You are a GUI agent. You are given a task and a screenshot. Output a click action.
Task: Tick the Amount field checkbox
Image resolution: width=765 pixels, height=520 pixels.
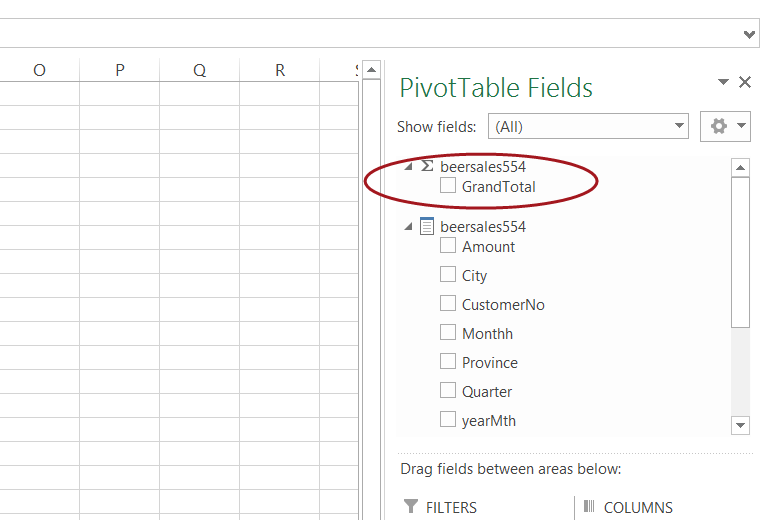click(448, 246)
